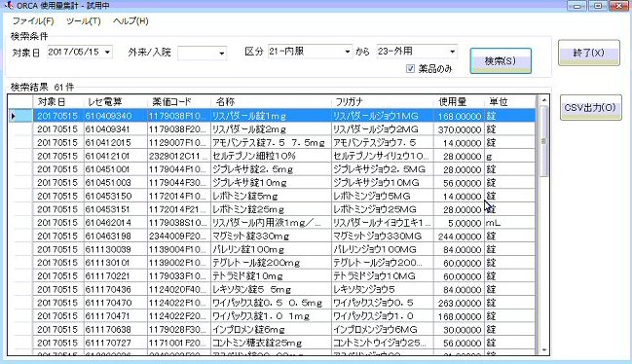Viewport: 632px width, 364px height.
Task: Minimize the ORCA window
Action: point(577,5)
